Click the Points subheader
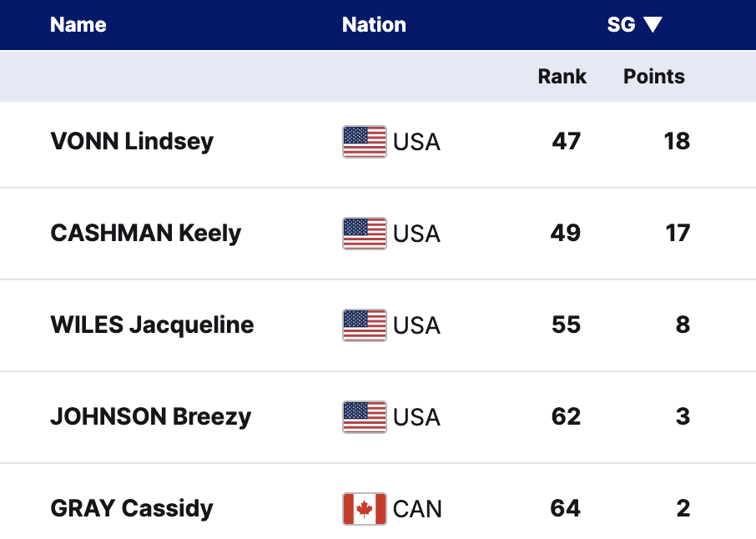The image size is (756, 539). pyautogui.click(x=654, y=77)
